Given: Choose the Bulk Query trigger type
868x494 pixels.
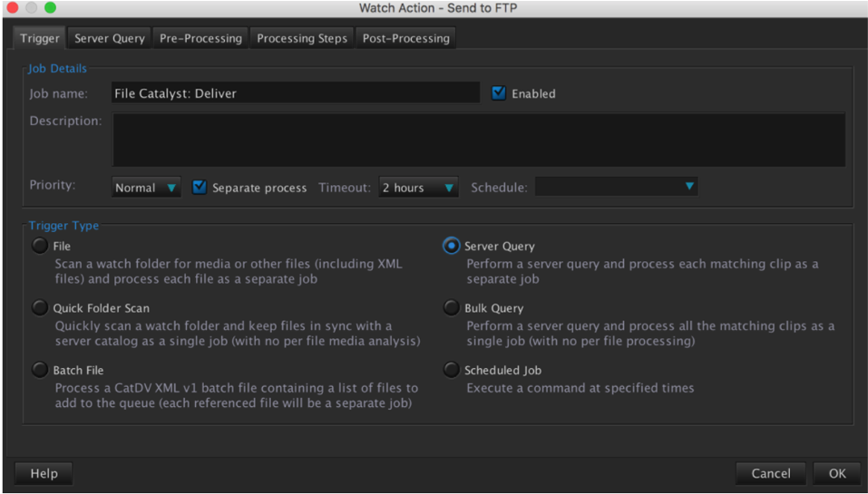Looking at the screenshot, I should pos(451,308).
